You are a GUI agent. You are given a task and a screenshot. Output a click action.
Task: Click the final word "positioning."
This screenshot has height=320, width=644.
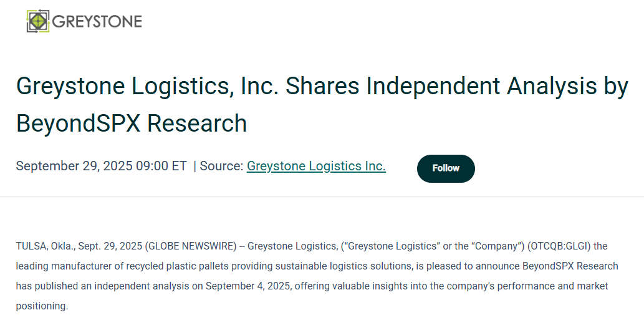coord(41,306)
